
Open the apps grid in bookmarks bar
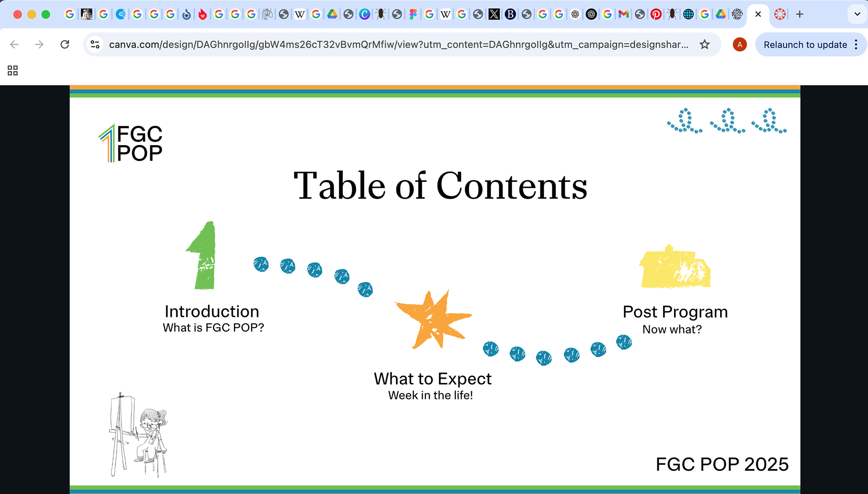tap(13, 71)
